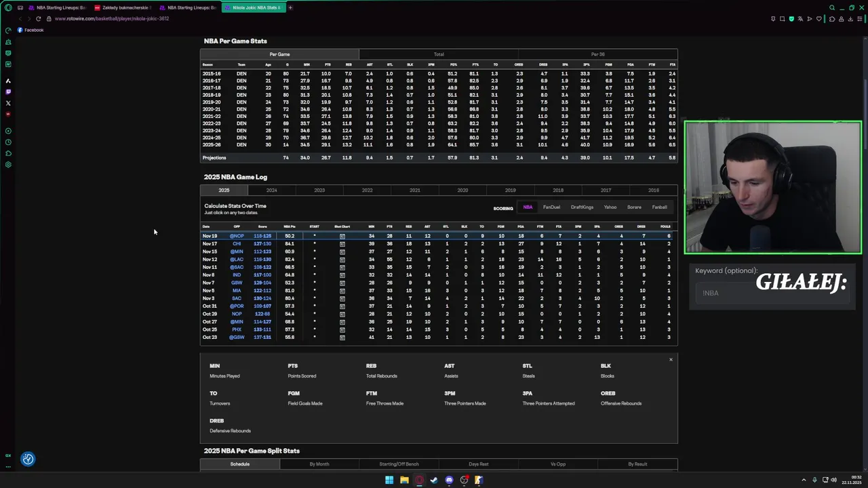Viewport: 868px width, 488px height.
Task: Open By Month split stats tab
Action: pos(319,464)
